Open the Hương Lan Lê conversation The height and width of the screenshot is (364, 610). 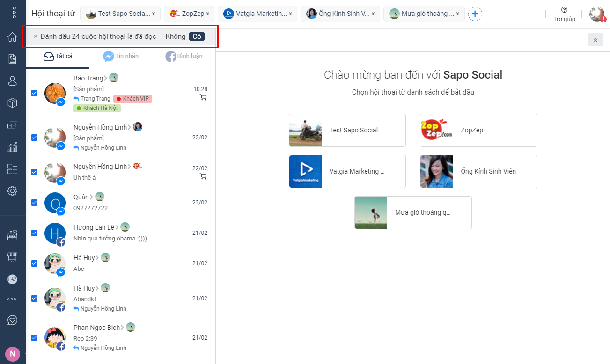click(x=121, y=233)
